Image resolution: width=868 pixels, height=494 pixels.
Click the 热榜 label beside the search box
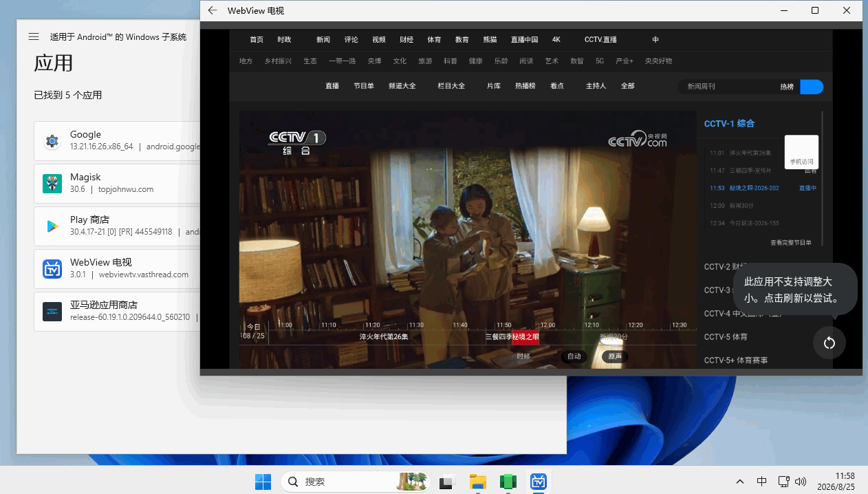coord(787,87)
